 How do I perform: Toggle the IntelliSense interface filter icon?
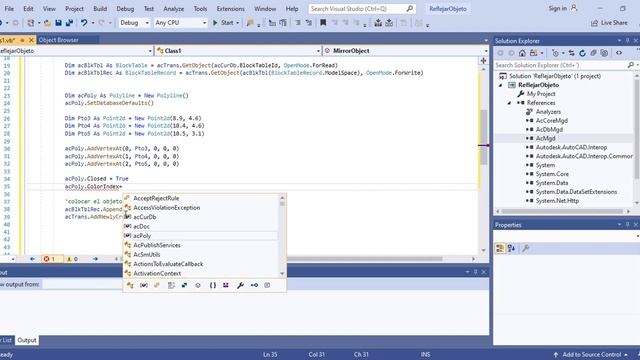tap(254, 285)
